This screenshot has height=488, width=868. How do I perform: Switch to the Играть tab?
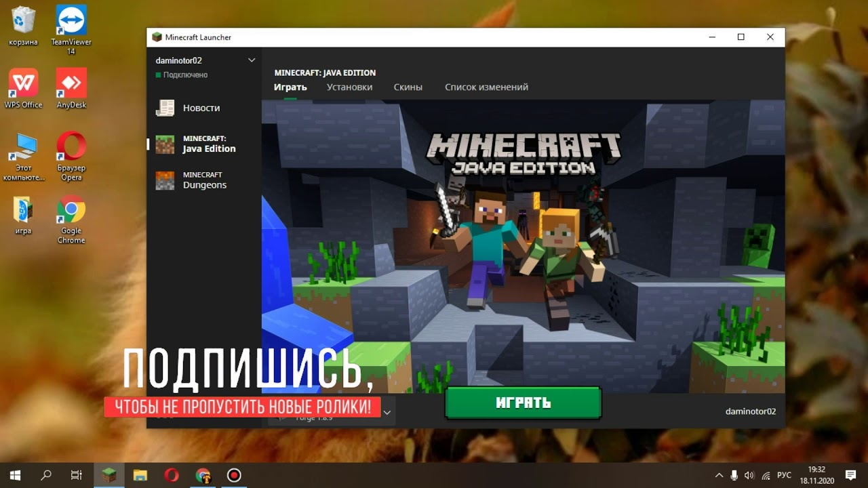coord(290,87)
